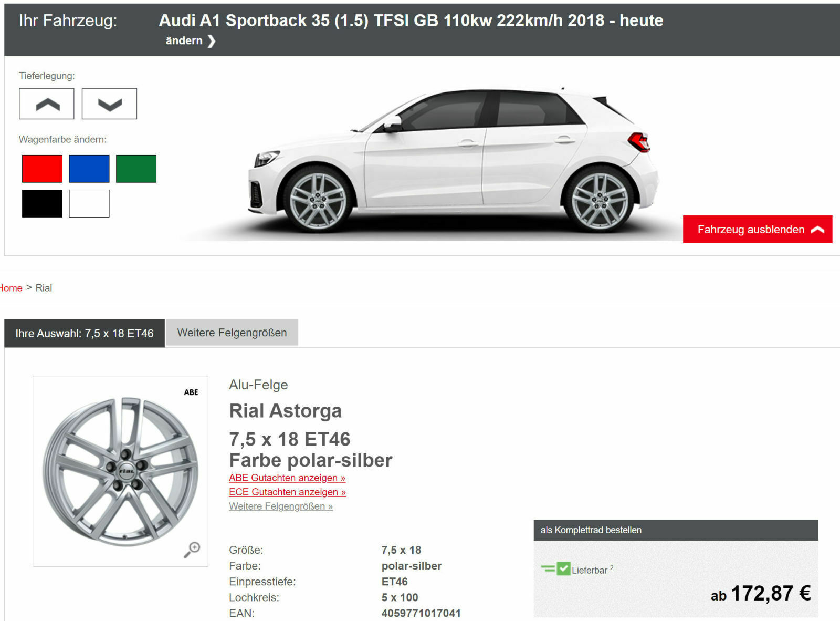The image size is (840, 621).
Task: Lower the Tieferlegung with the down arrow
Action: [109, 103]
